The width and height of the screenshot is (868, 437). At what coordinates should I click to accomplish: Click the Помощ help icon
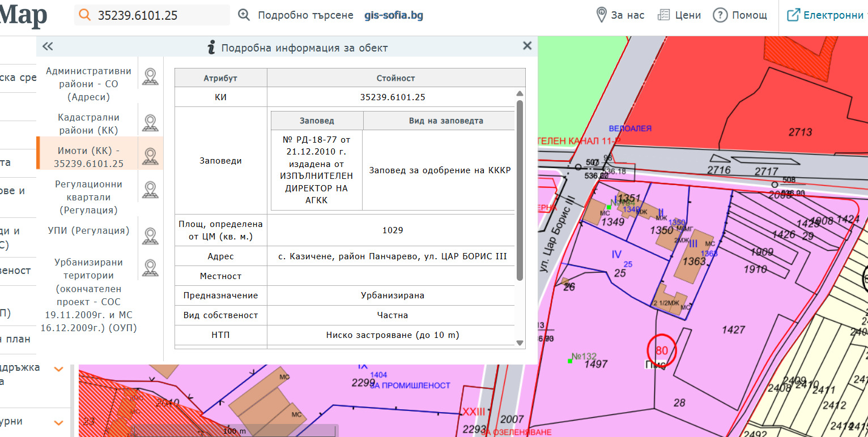(720, 15)
